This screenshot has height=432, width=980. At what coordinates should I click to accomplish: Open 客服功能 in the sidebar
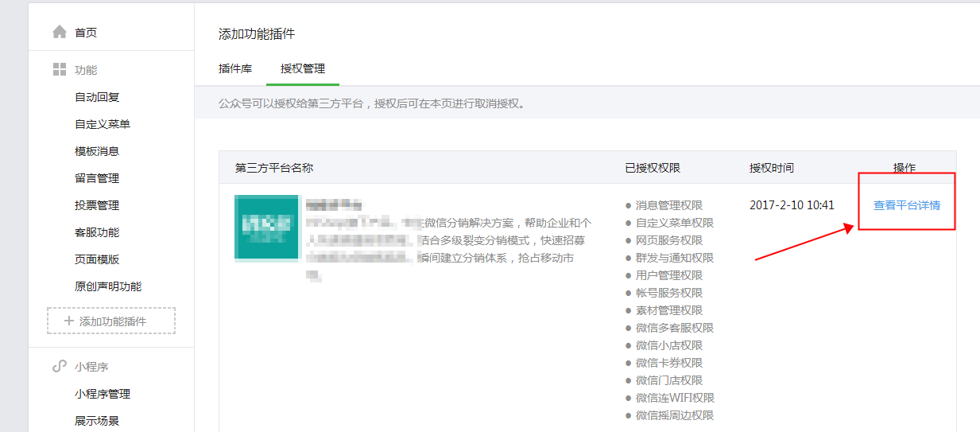pos(97,232)
